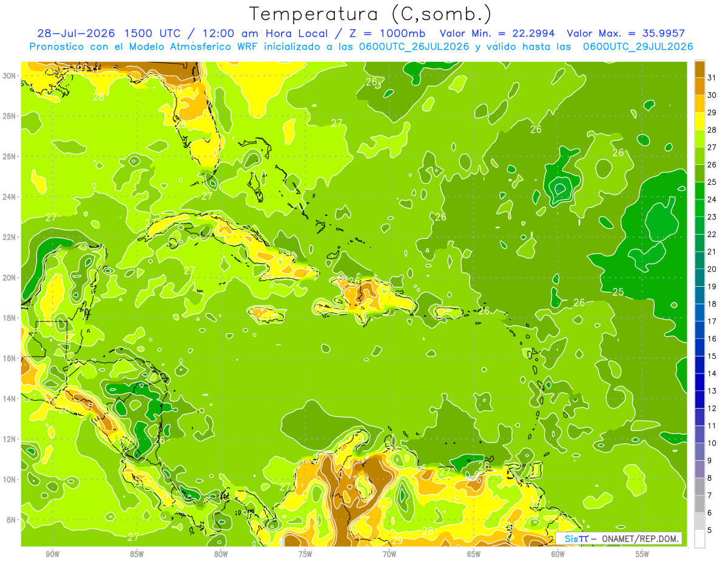The width and height of the screenshot is (728, 562).
Task: Click the color scale label "12"
Action: pos(712,409)
